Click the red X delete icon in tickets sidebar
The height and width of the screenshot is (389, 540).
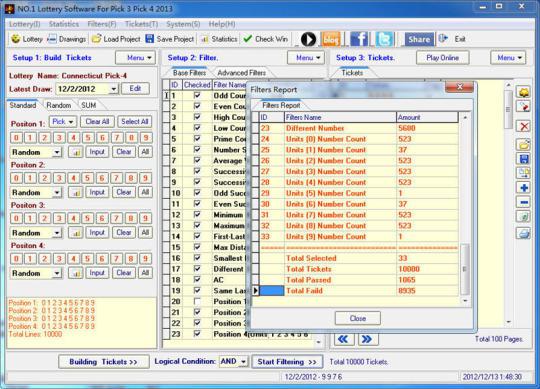tap(524, 126)
